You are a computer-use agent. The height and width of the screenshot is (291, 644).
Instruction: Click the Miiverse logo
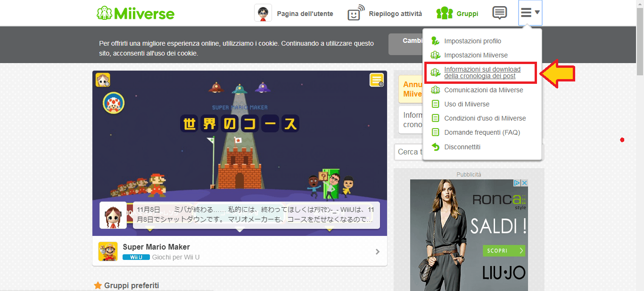click(x=135, y=13)
